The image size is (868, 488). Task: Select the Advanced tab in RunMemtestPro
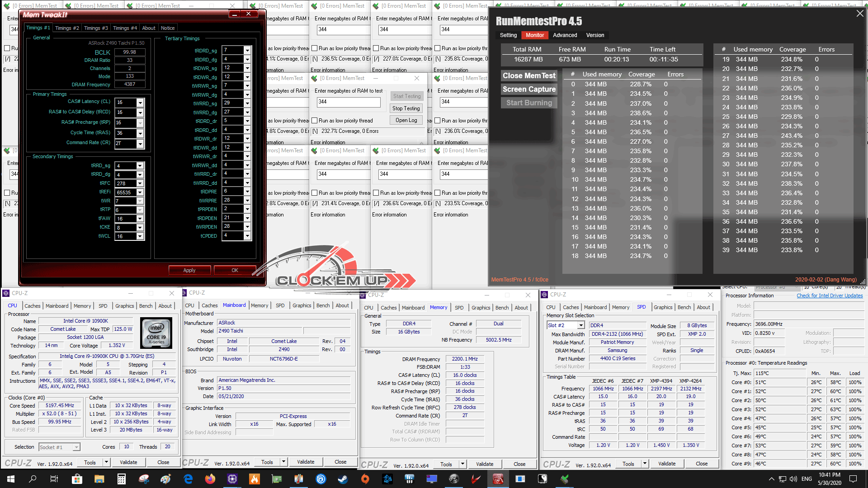(565, 35)
